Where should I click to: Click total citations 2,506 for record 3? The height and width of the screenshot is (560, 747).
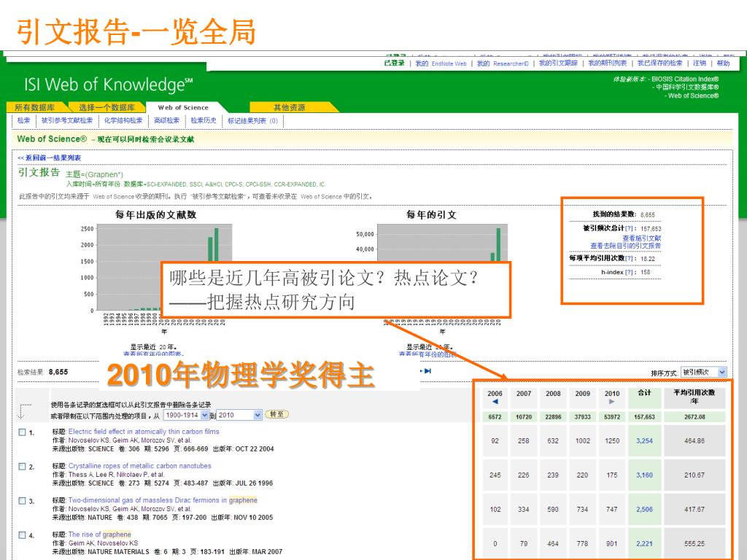pyautogui.click(x=644, y=510)
